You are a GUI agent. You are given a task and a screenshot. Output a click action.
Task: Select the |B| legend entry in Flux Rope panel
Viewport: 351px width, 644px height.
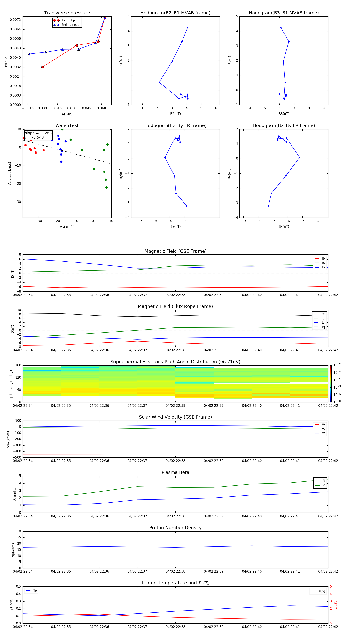(320, 327)
